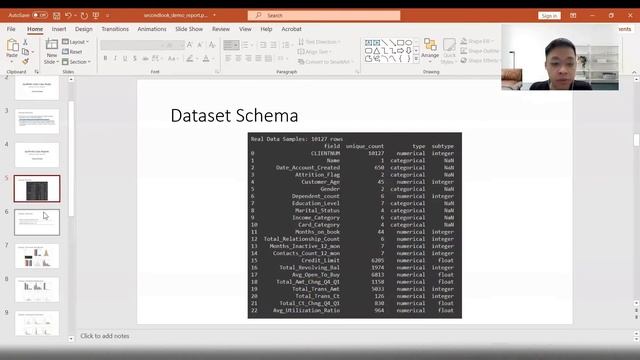Click in the font name box
The image size is (640, 360).
click(131, 45)
